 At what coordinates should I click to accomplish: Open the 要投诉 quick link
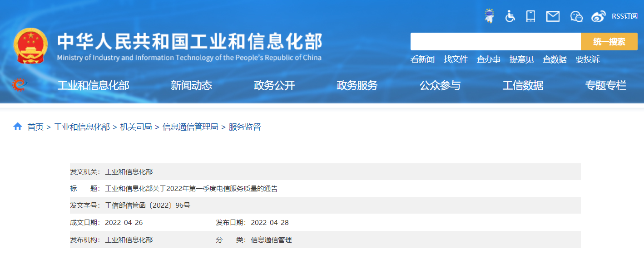[587, 59]
